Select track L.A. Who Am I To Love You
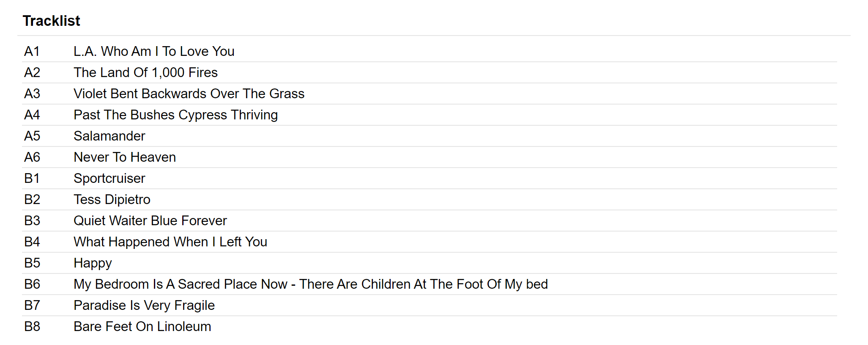868x345 pixels. [x=154, y=51]
